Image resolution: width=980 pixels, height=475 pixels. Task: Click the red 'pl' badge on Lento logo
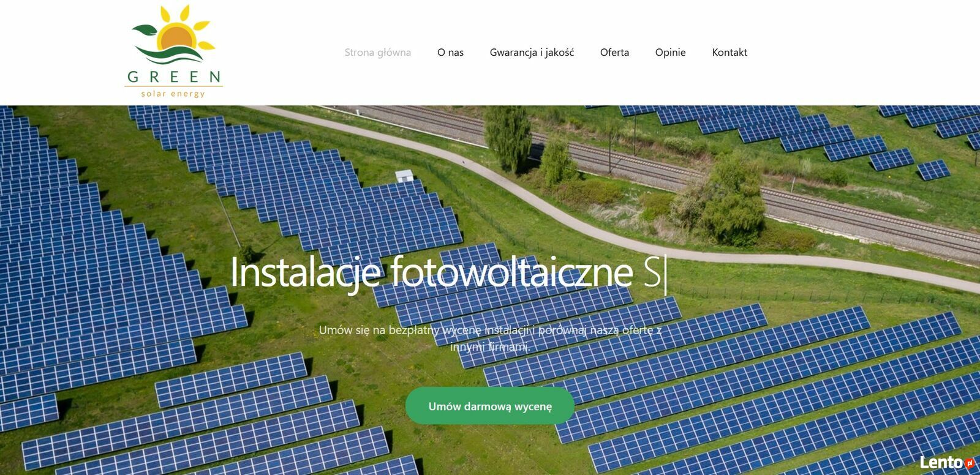point(969,463)
